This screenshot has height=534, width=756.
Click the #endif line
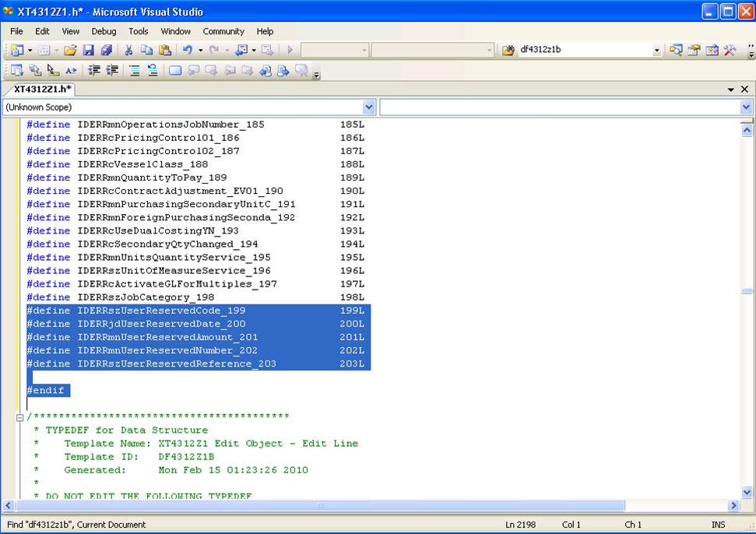click(46, 390)
